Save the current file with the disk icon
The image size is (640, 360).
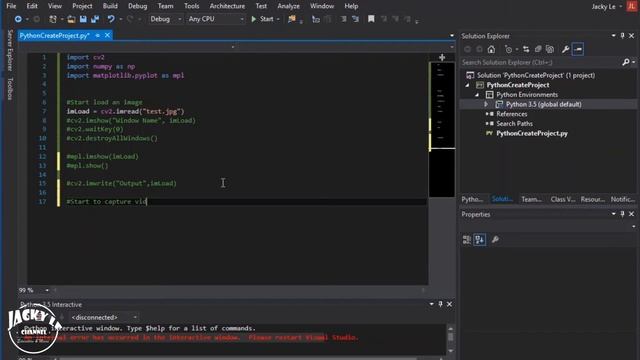(83, 19)
